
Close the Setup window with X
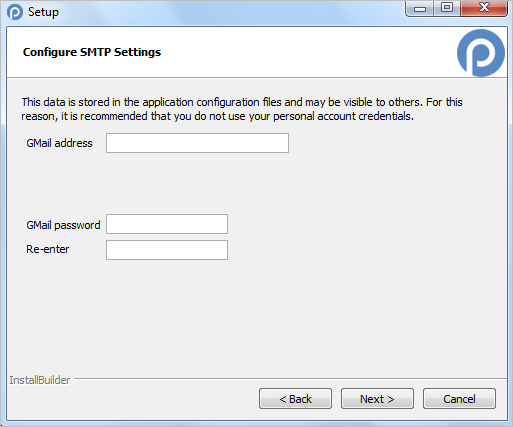tap(484, 8)
